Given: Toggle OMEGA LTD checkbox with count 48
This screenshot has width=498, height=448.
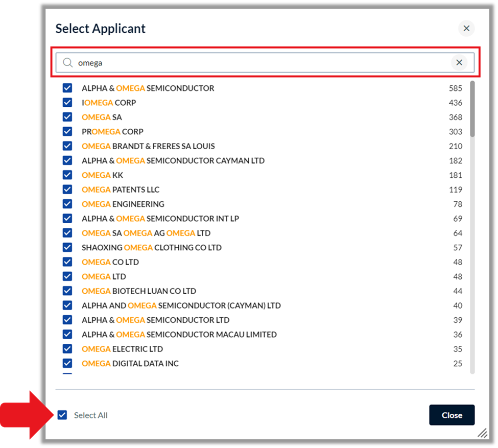Looking at the screenshot, I should [x=67, y=276].
